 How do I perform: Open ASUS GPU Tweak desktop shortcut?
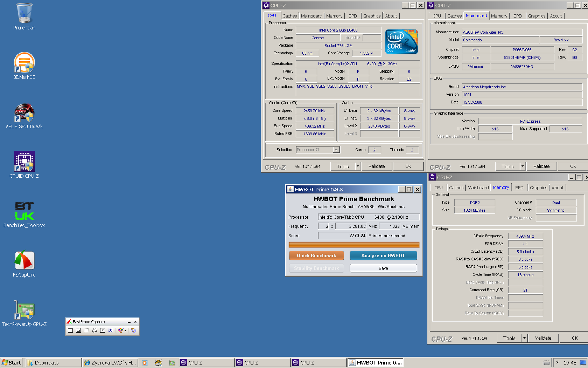[24, 116]
